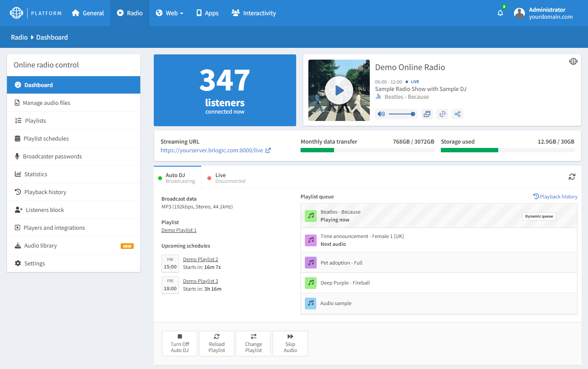Mute the player volume speaker icon
The image size is (588, 369).
[381, 114]
